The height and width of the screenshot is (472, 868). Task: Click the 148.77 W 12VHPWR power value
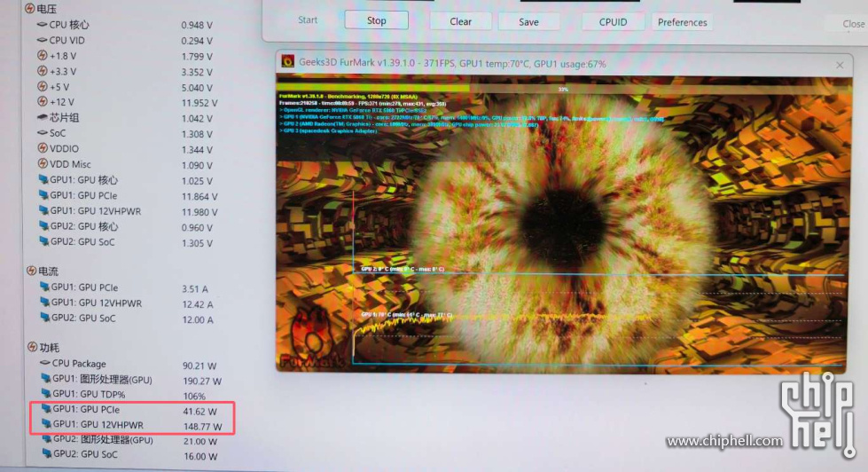203,427
